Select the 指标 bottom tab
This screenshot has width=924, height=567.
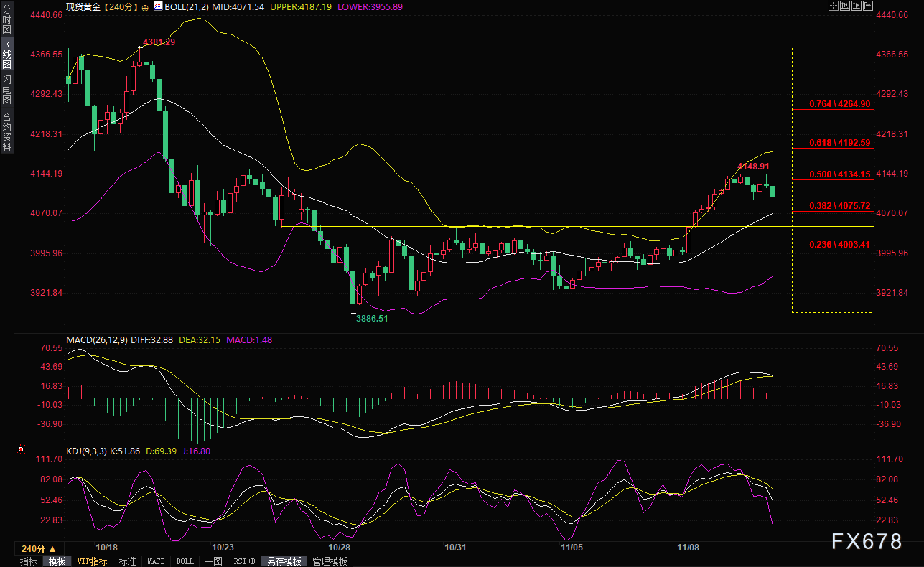[x=29, y=561]
